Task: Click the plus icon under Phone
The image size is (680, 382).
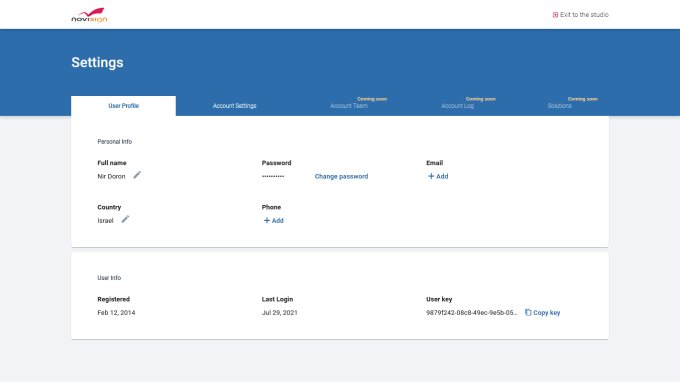Action: (x=267, y=220)
